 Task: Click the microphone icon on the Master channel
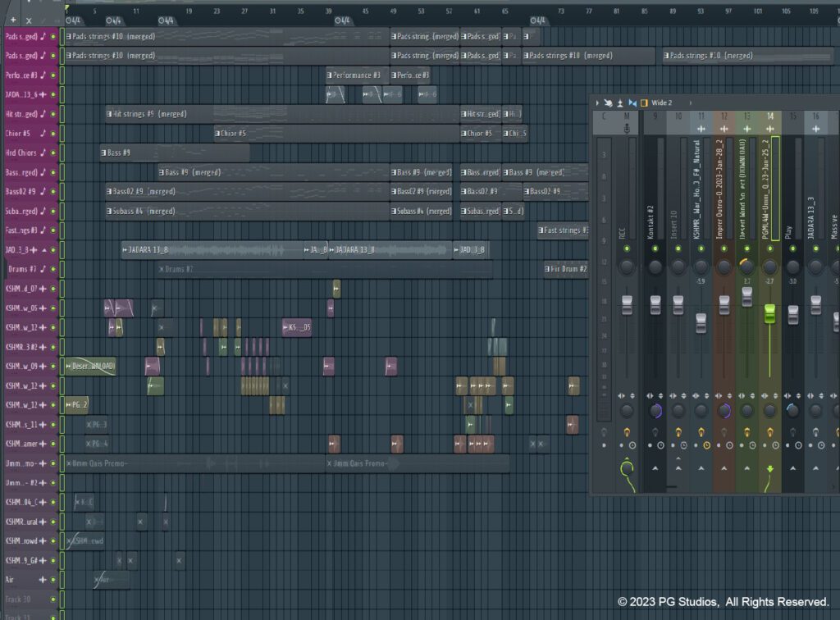(x=627, y=130)
